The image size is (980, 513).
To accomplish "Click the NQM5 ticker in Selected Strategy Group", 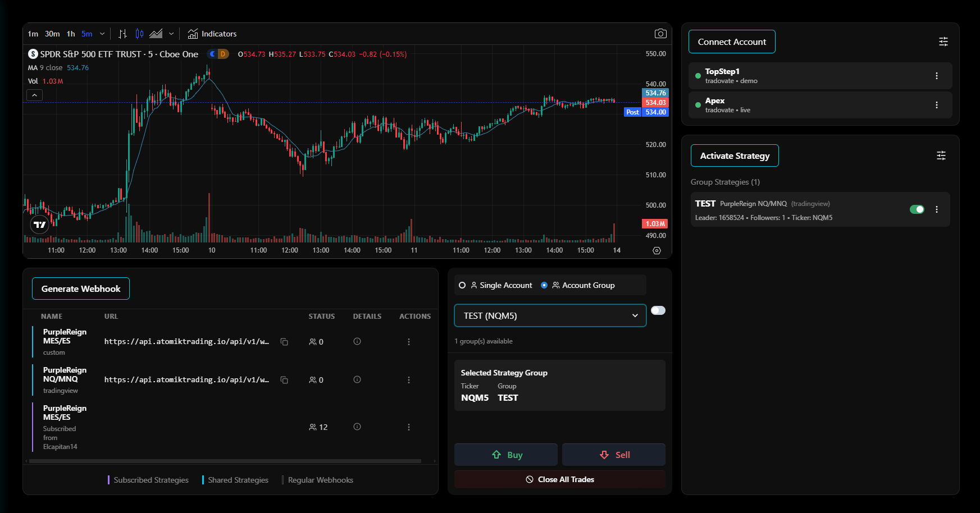I will coord(475,397).
